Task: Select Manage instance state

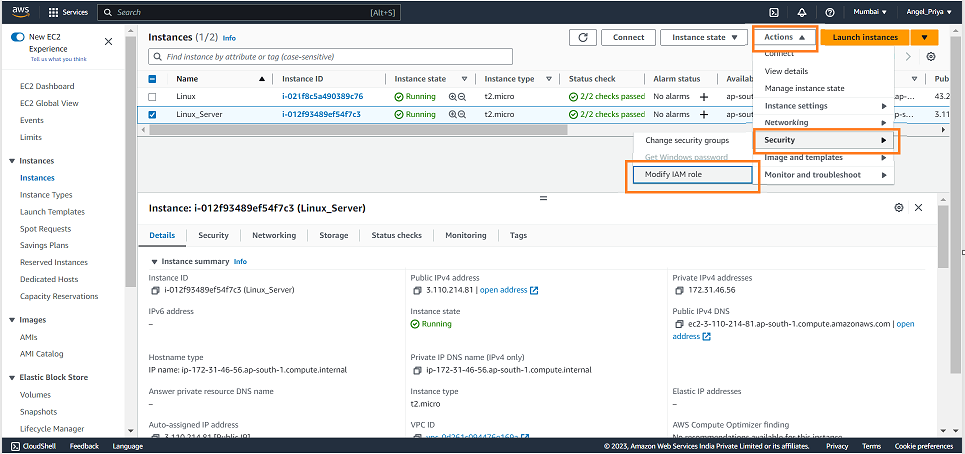Action: pyautogui.click(x=804, y=89)
